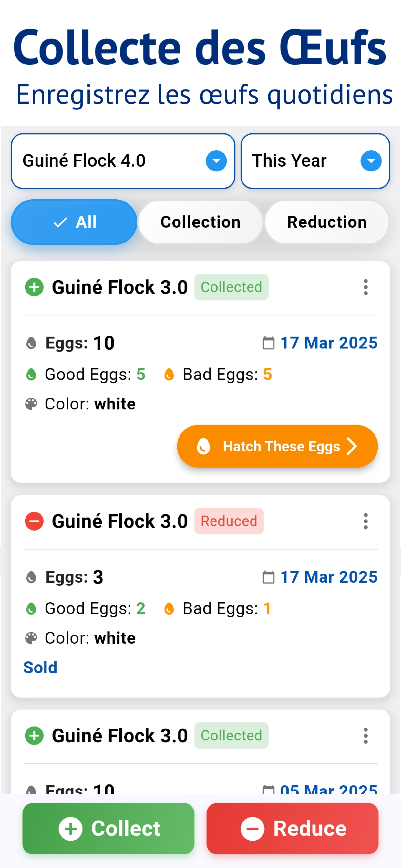Click calendar icon beside first 17 Mar 2025
Image resolution: width=401 pixels, height=868 pixels.
pos(269,343)
